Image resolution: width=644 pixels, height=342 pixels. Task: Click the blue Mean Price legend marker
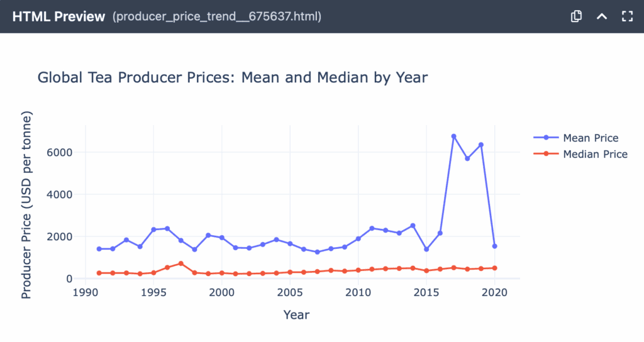click(546, 138)
